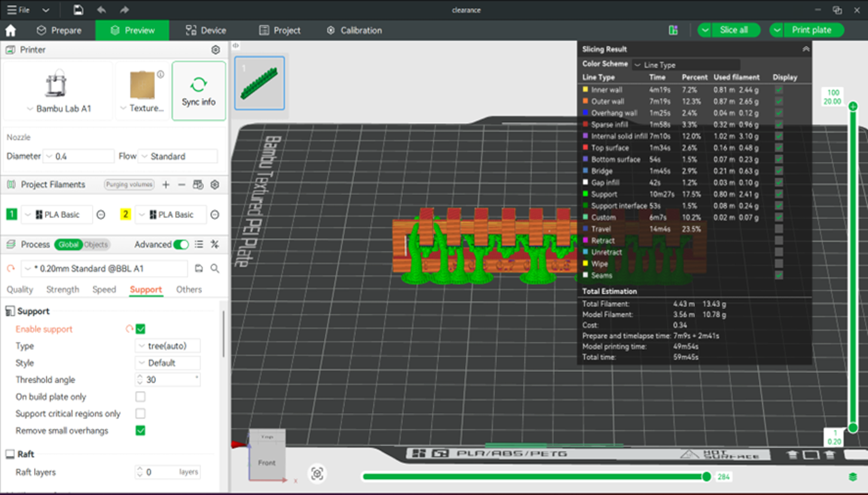868x495 pixels.
Task: Collapse the Slicing Result panel
Action: point(806,49)
